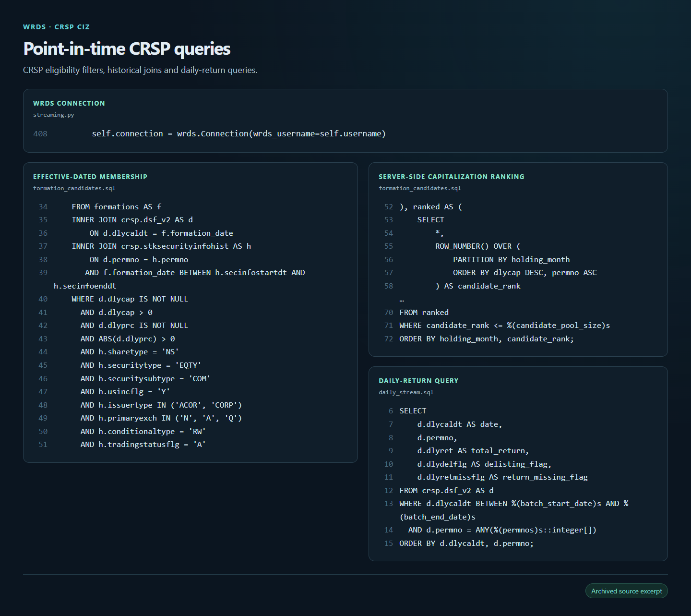Click the subtitle starting "CRSP eligibility filters"
This screenshot has height=616, width=691.
click(140, 70)
